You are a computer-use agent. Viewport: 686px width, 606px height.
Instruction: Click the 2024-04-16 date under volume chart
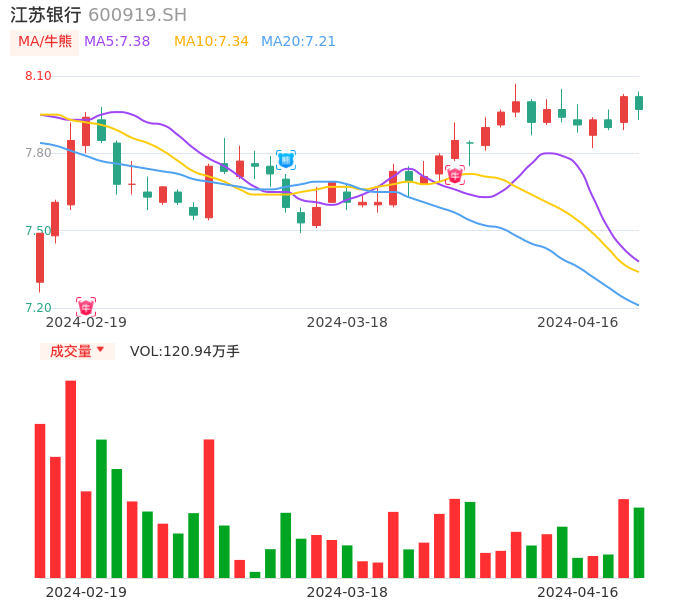(578, 592)
